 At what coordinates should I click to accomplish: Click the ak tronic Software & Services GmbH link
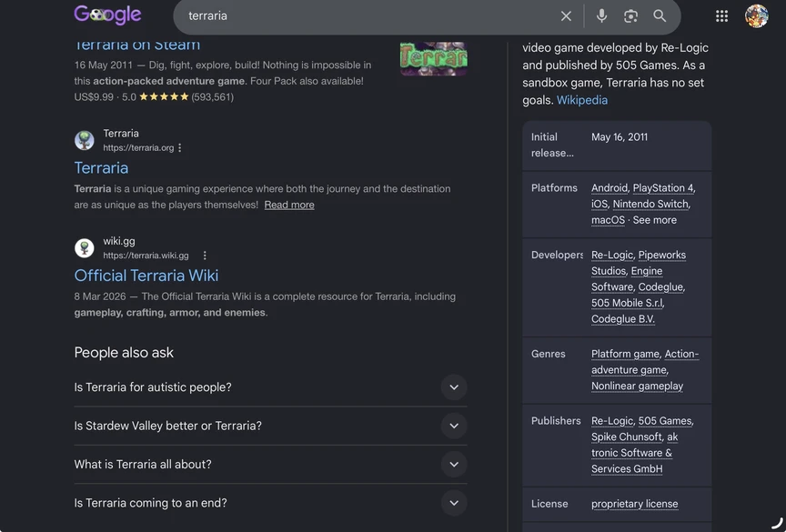click(635, 453)
